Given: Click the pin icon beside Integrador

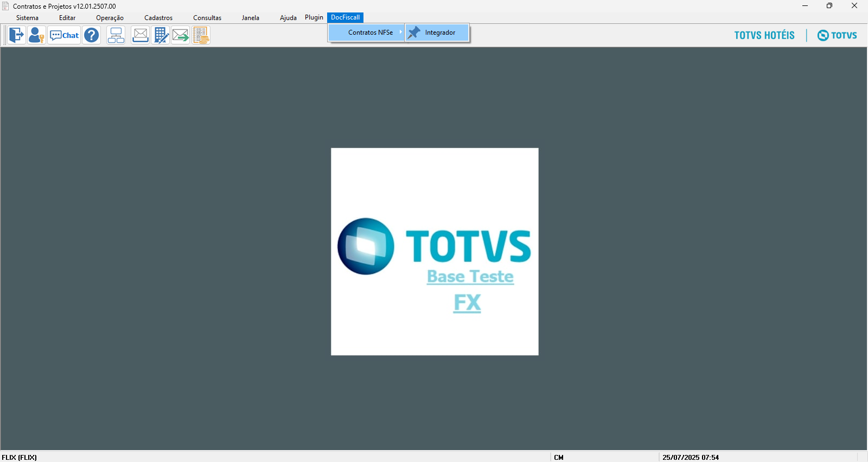Looking at the screenshot, I should (414, 33).
